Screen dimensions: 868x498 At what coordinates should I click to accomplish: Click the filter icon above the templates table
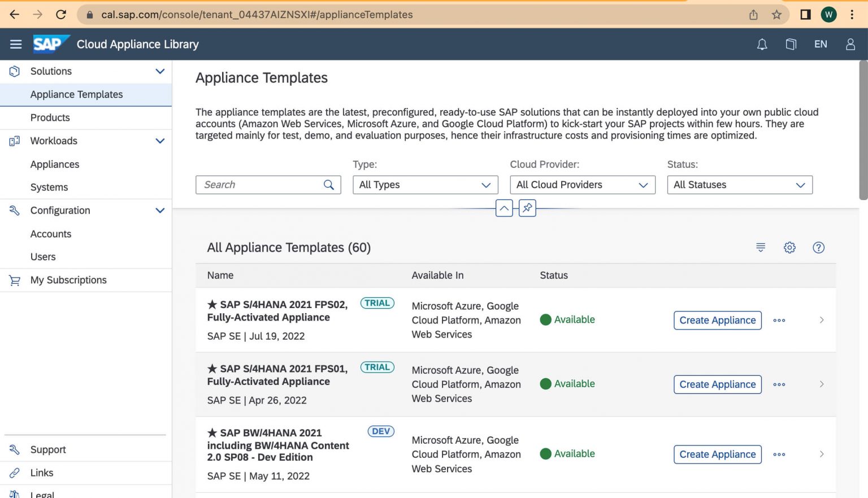pos(760,247)
